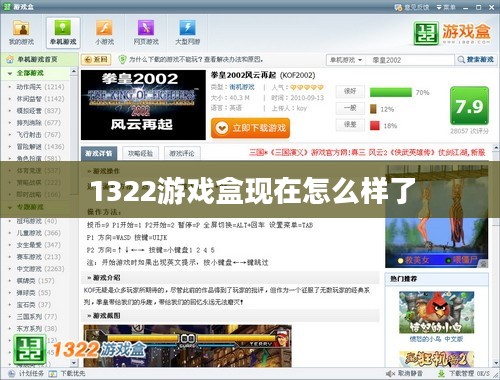Screen dimensions: 500x380
Task: Click the 愤怒的小鸟 中文版 link
Action: (436, 339)
